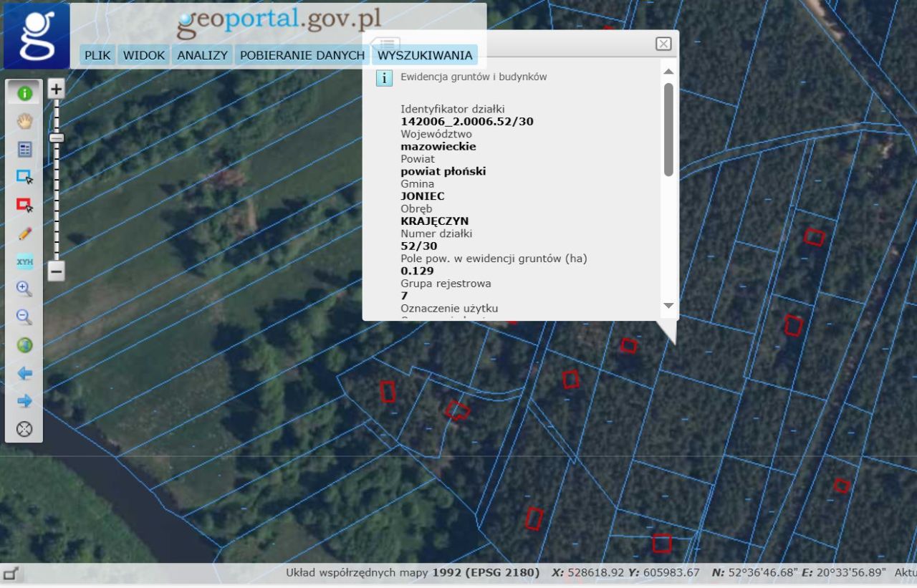917x588 pixels.
Task: Click the zoom slider handle
Action: point(56,138)
